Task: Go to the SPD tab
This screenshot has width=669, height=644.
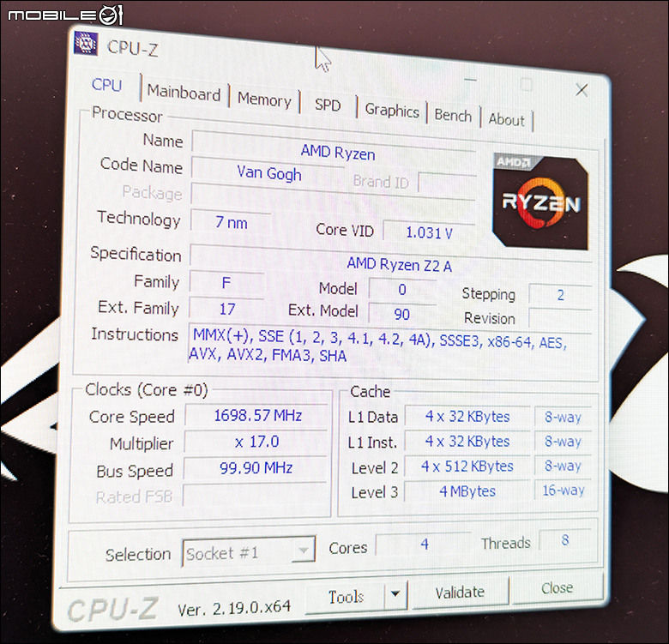Action: 328,105
